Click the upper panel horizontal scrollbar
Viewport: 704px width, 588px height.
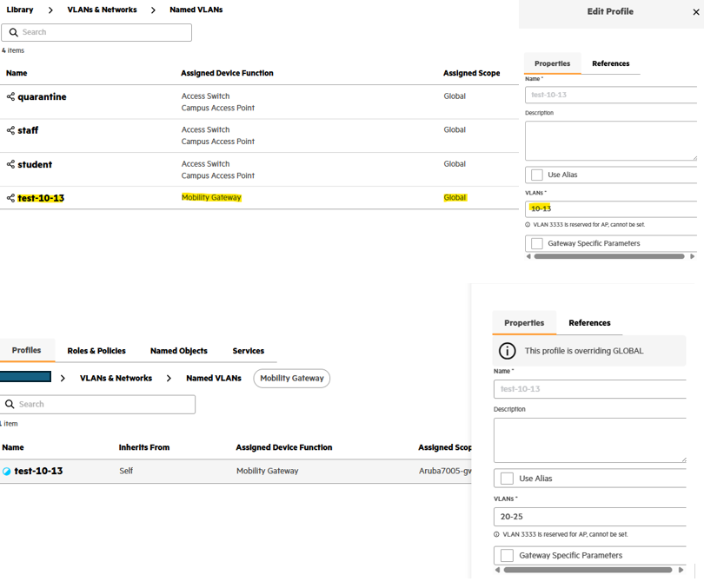[608, 256]
